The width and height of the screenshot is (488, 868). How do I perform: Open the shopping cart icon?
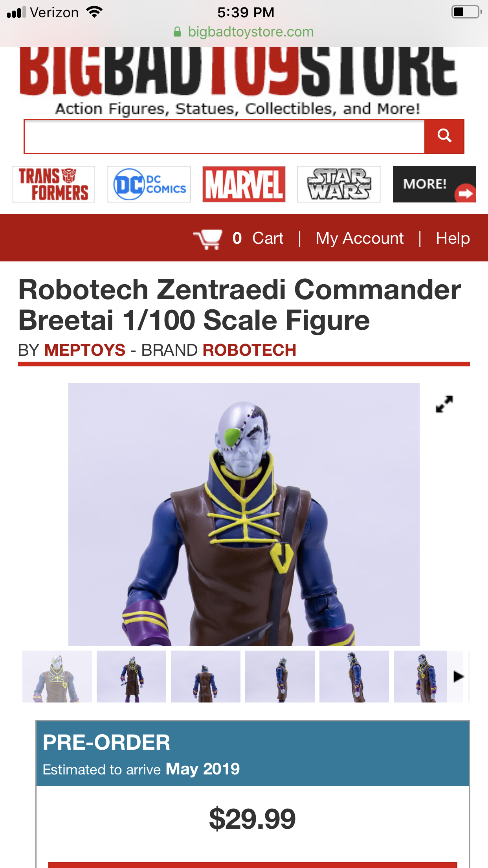click(x=207, y=239)
